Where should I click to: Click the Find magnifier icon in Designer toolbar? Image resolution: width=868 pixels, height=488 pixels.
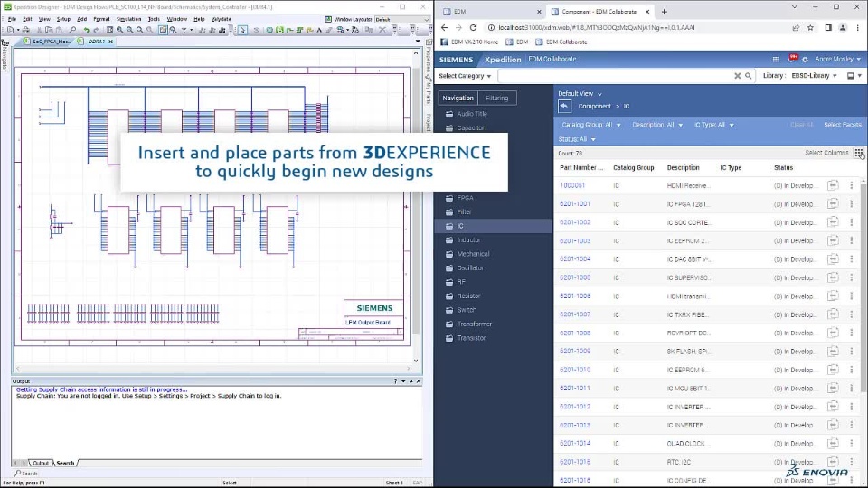(x=72, y=30)
